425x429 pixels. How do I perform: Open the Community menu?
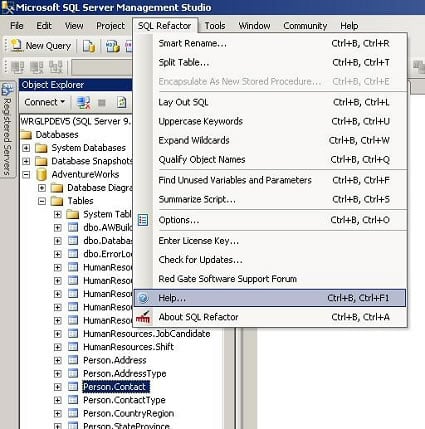305,26
